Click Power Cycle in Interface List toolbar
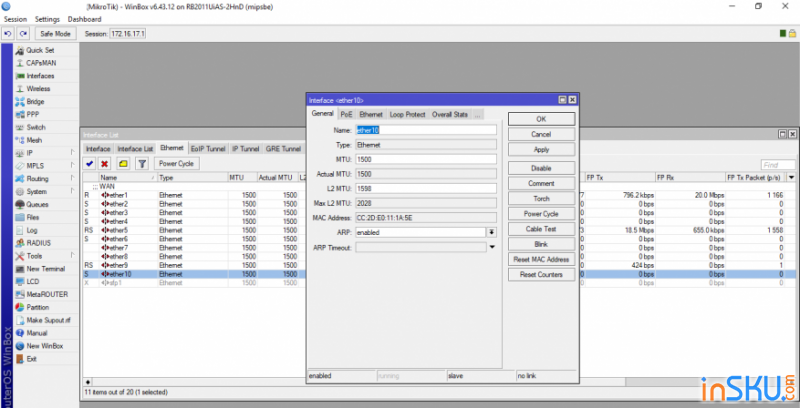 (176, 164)
